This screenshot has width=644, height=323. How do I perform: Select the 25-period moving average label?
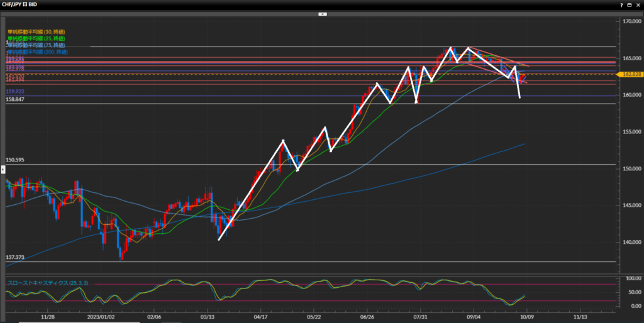[36, 38]
